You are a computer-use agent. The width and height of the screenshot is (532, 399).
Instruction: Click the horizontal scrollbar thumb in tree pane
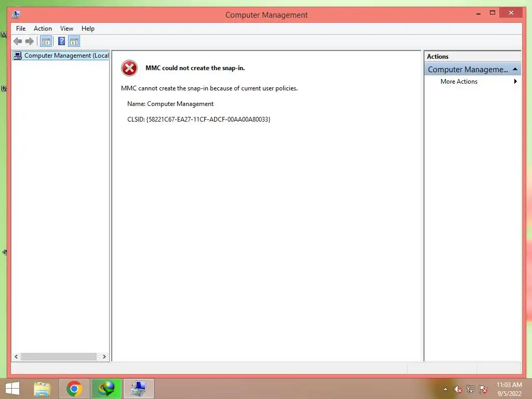coord(59,356)
